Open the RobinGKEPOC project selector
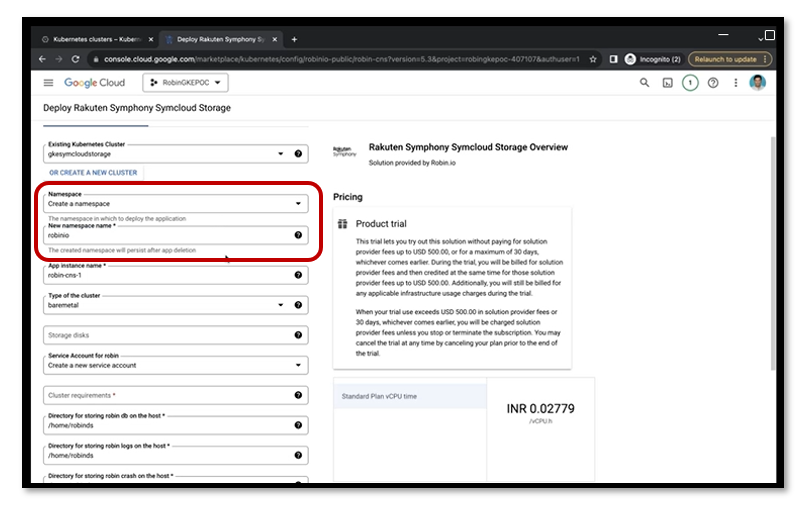 click(x=185, y=83)
